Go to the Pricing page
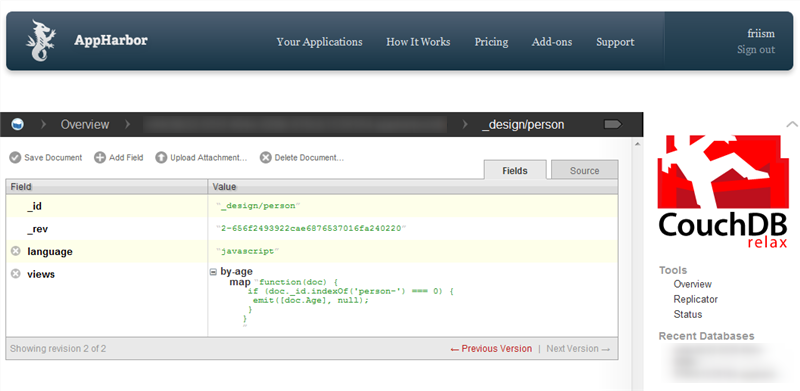This screenshot has width=800, height=391. (x=491, y=42)
